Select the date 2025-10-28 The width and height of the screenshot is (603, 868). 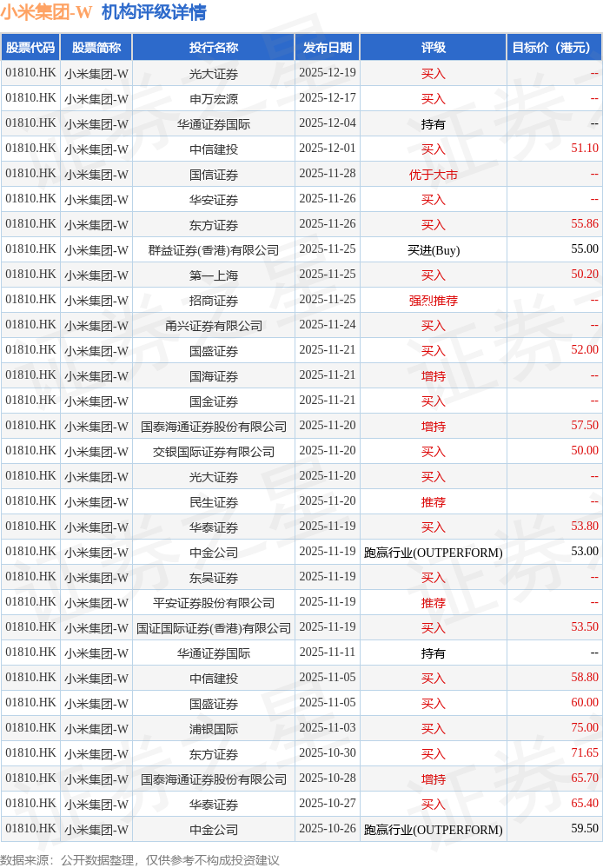(328, 779)
